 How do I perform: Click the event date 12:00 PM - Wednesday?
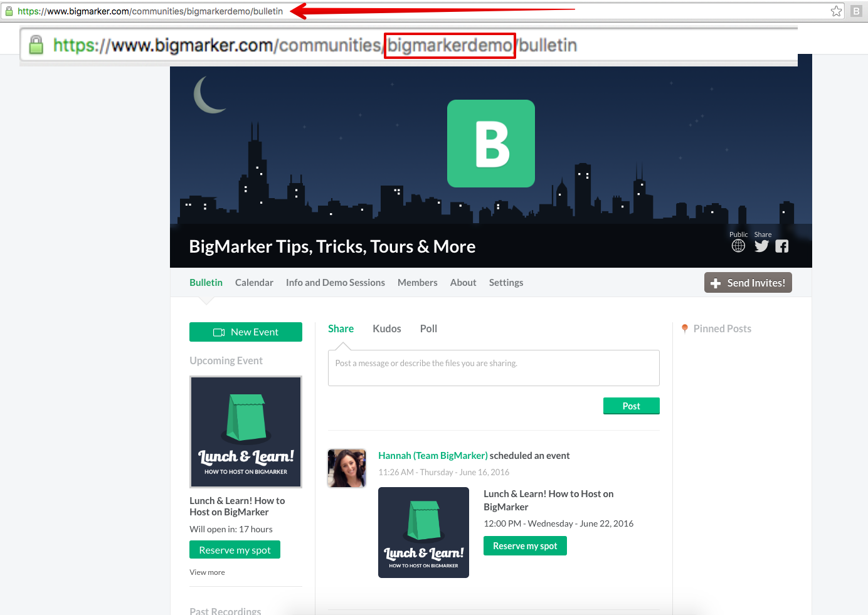(x=558, y=523)
